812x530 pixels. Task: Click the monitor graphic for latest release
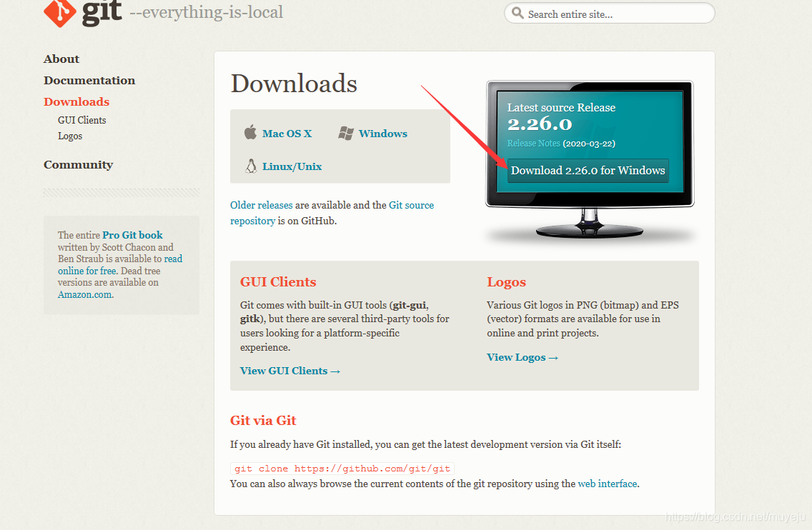[x=590, y=159]
